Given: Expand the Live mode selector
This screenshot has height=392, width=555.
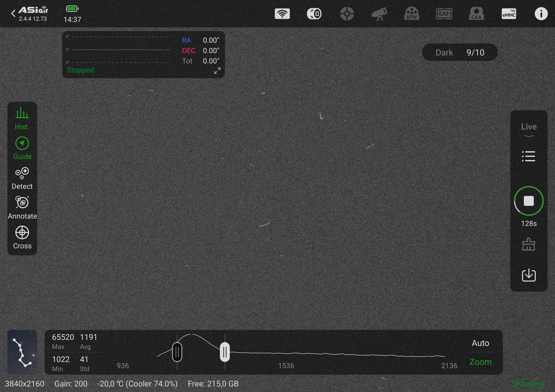Looking at the screenshot, I should click(529, 130).
